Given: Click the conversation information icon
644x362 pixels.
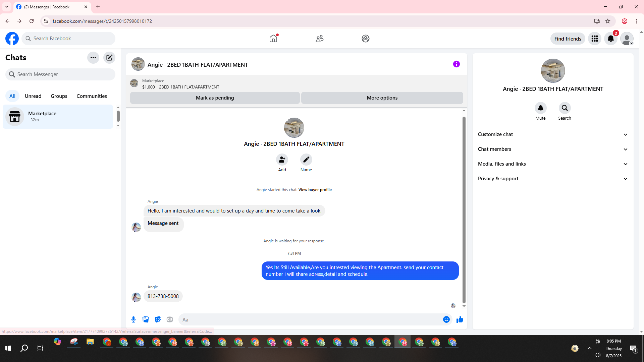Looking at the screenshot, I should pos(457,64).
